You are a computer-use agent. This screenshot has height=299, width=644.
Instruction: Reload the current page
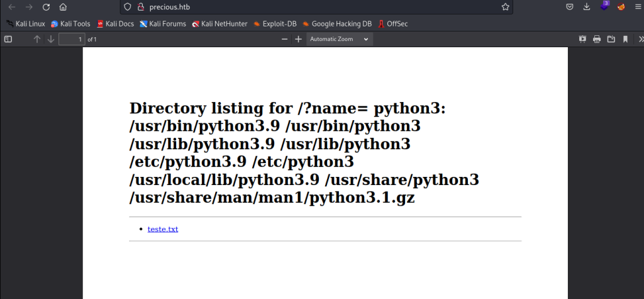pyautogui.click(x=46, y=7)
